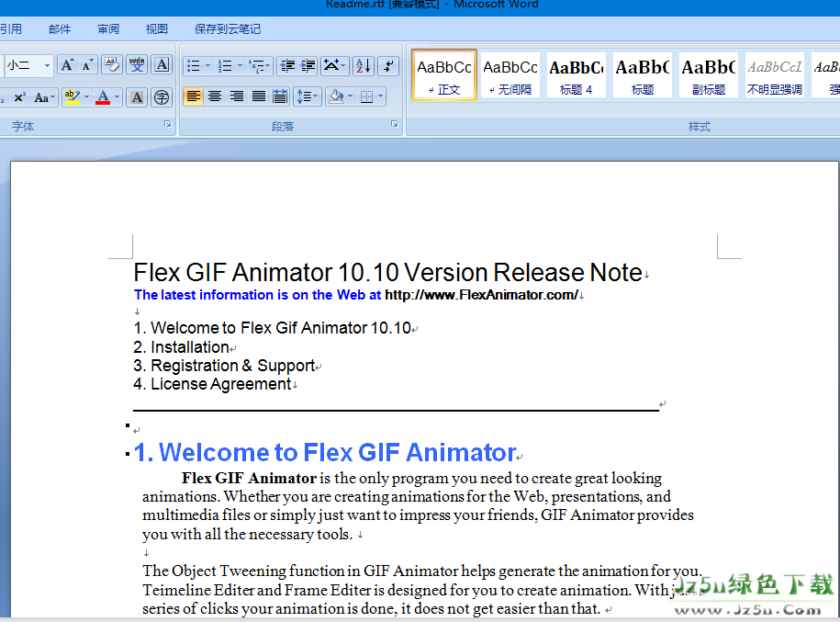
Task: Toggle show/hide paragraph marks
Action: pyautogui.click(x=388, y=66)
